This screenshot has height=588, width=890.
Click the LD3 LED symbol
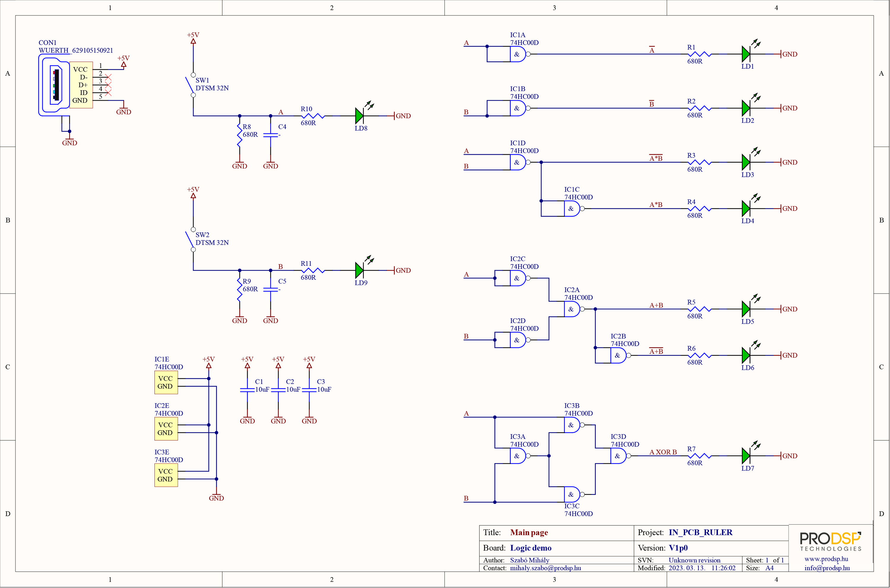751,159
